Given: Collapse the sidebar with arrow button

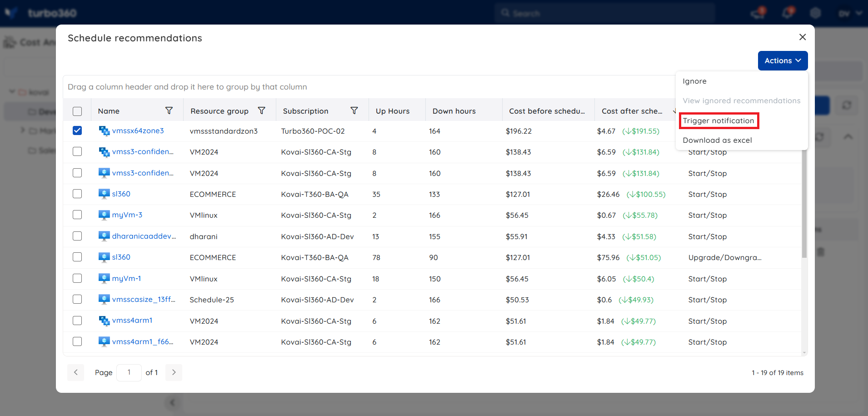Looking at the screenshot, I should point(172,402).
